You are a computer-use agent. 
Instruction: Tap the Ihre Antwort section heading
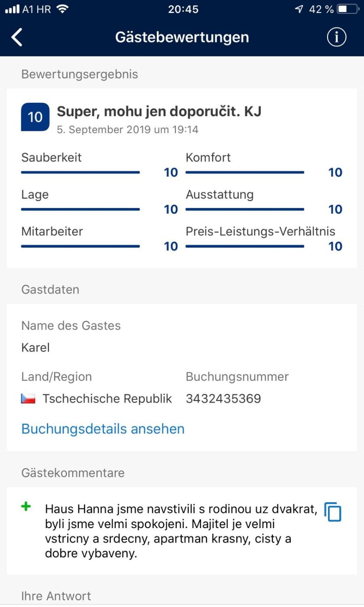coord(56,597)
